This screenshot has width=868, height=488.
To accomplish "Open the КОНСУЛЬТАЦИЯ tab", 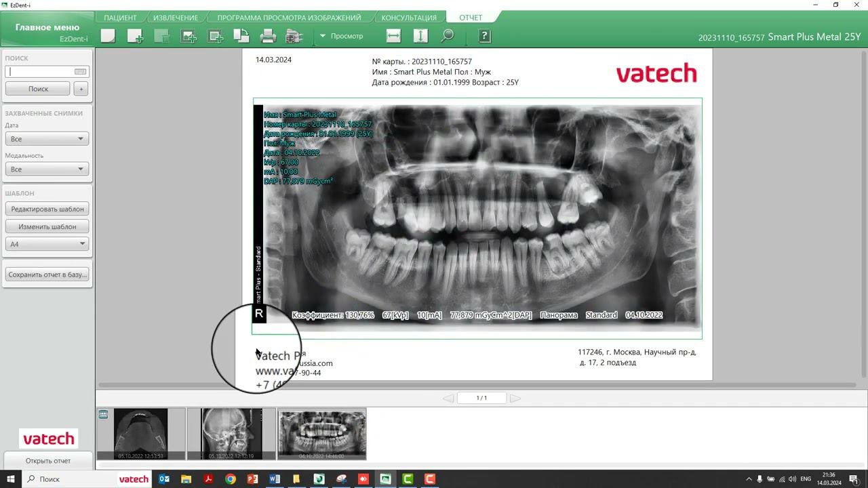I will click(x=409, y=18).
